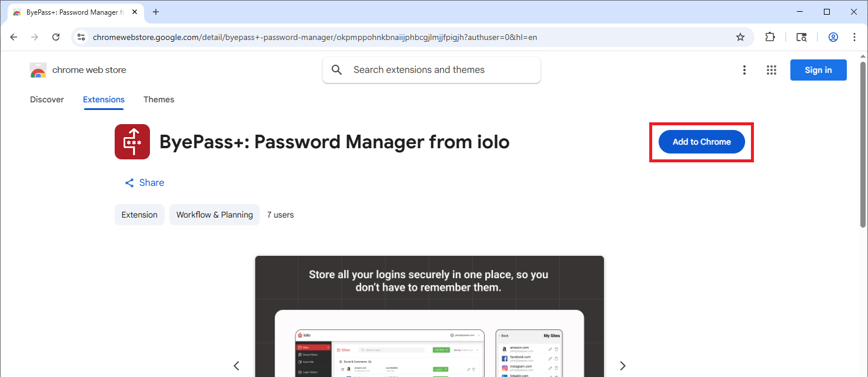
Task: View site information icon in address bar
Action: pyautogui.click(x=82, y=37)
